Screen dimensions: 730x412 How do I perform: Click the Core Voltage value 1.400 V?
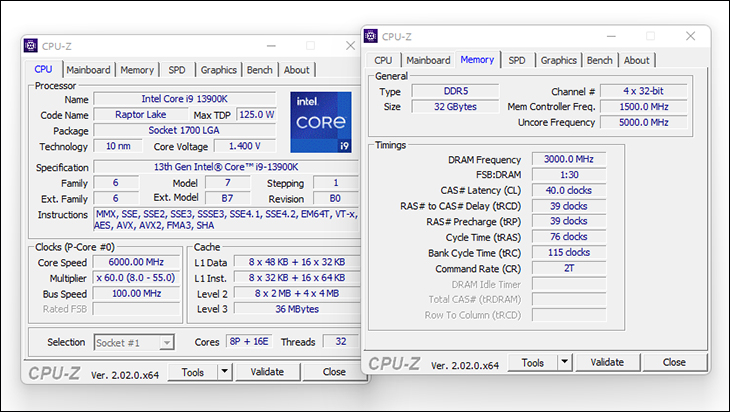(x=245, y=146)
